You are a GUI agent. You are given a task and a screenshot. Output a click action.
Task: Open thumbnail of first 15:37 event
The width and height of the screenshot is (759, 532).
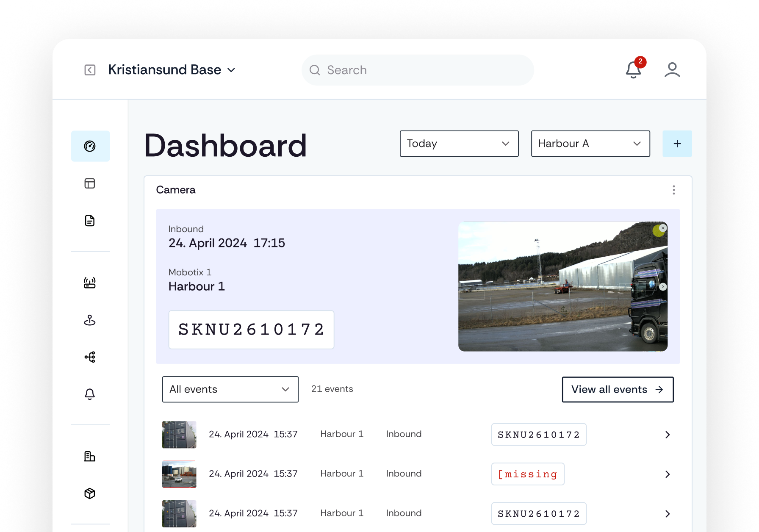pos(179,435)
